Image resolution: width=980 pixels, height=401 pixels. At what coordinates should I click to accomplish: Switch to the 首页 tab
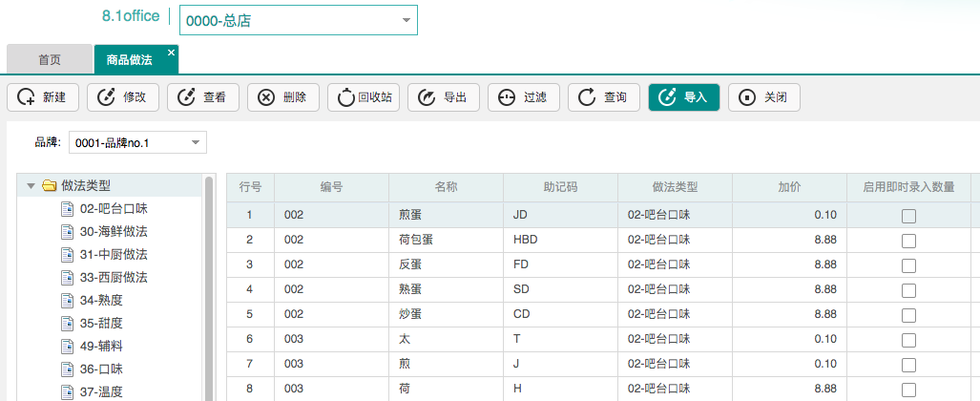[50, 59]
